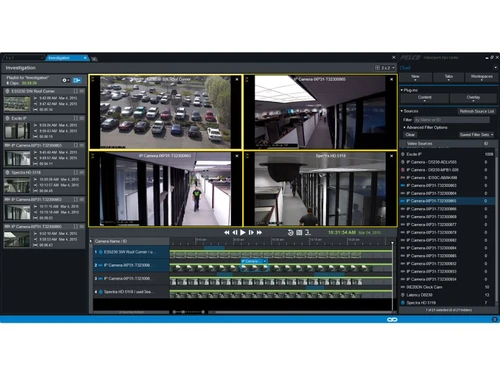Click Refresh Source List button

(x=477, y=111)
